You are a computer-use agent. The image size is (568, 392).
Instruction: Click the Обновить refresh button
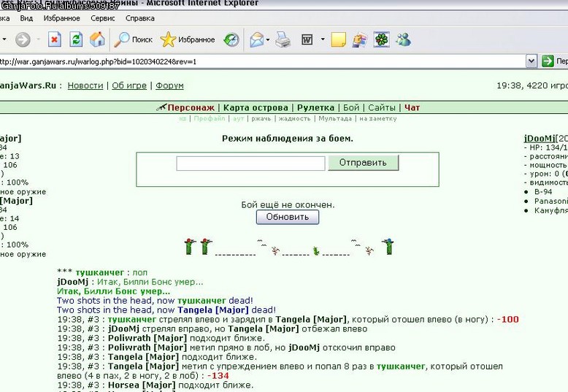pos(288,217)
